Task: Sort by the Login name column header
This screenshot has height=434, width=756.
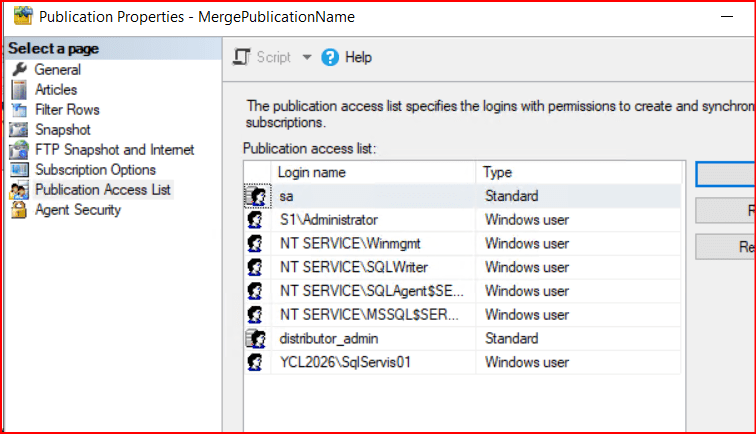Action: pyautogui.click(x=360, y=172)
